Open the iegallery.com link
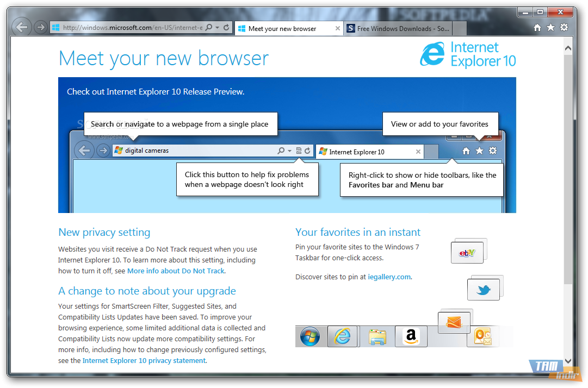The height and width of the screenshot is (388, 588). click(389, 277)
